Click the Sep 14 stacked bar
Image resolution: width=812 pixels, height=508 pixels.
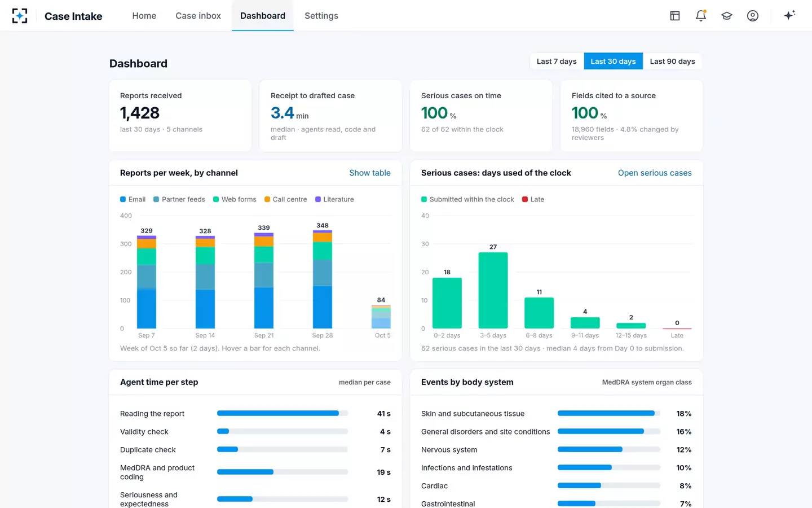(x=205, y=282)
